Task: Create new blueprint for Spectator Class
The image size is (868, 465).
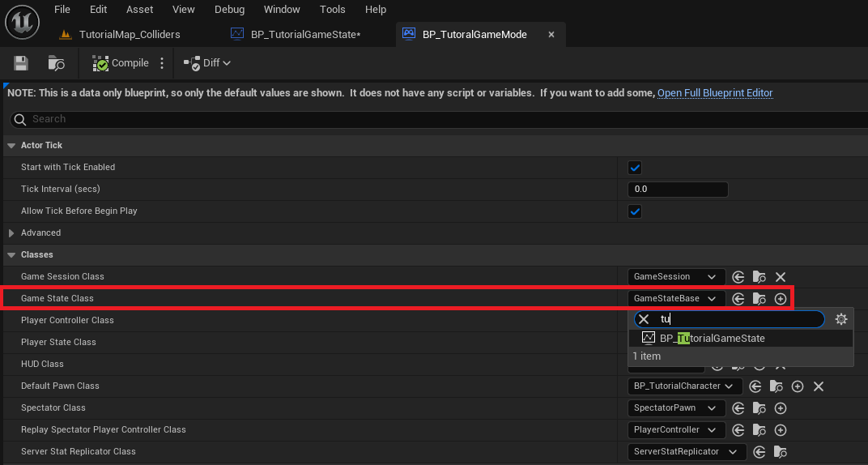Action: [781, 408]
